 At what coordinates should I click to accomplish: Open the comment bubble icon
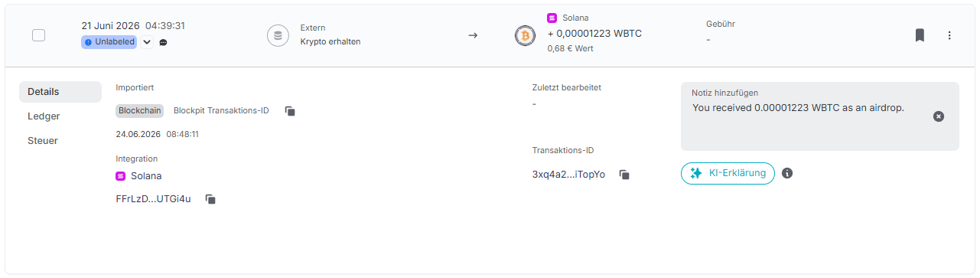[x=163, y=43]
